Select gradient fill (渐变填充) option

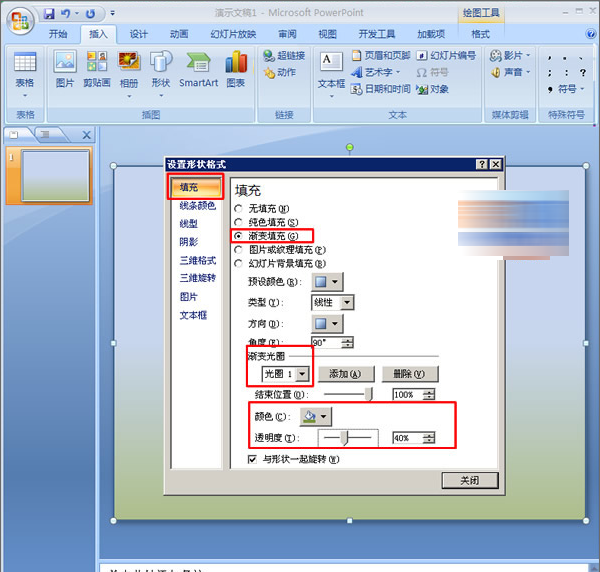coord(266,236)
